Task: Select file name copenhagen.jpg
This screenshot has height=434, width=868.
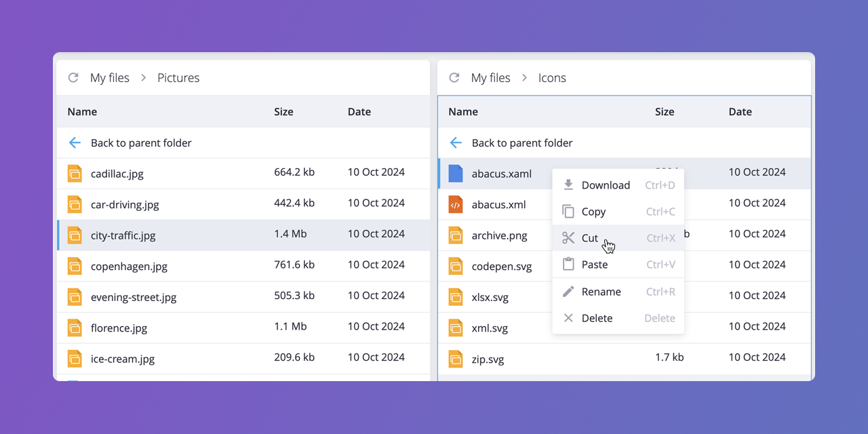Action: click(129, 266)
